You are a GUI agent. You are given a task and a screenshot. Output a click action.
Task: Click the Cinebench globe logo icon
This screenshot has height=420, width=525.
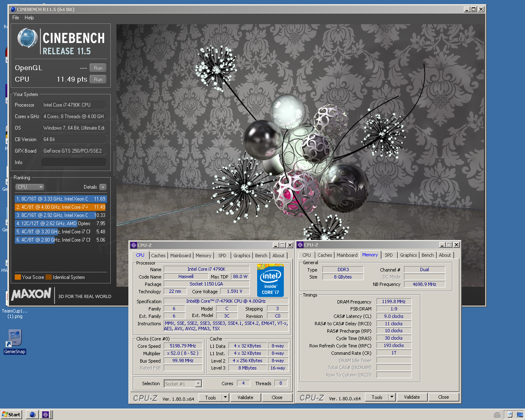pyautogui.click(x=27, y=38)
